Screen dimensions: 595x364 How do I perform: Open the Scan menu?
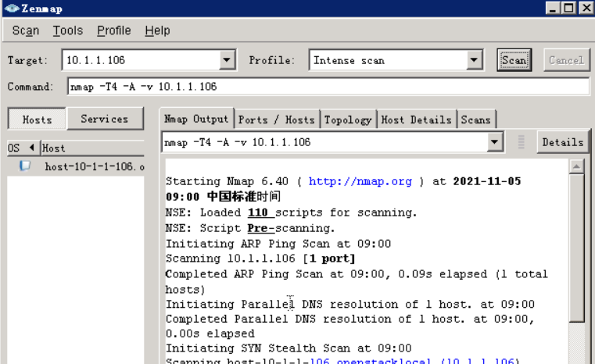26,30
